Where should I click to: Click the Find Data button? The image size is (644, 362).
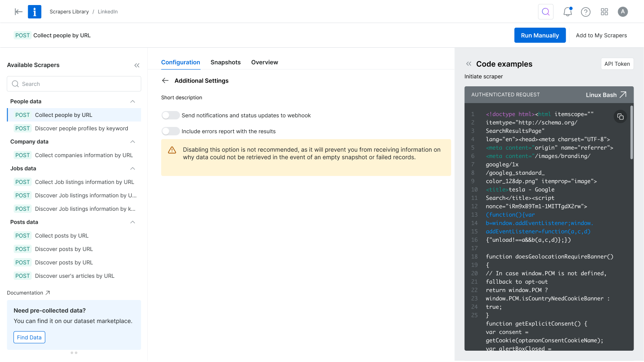29,337
